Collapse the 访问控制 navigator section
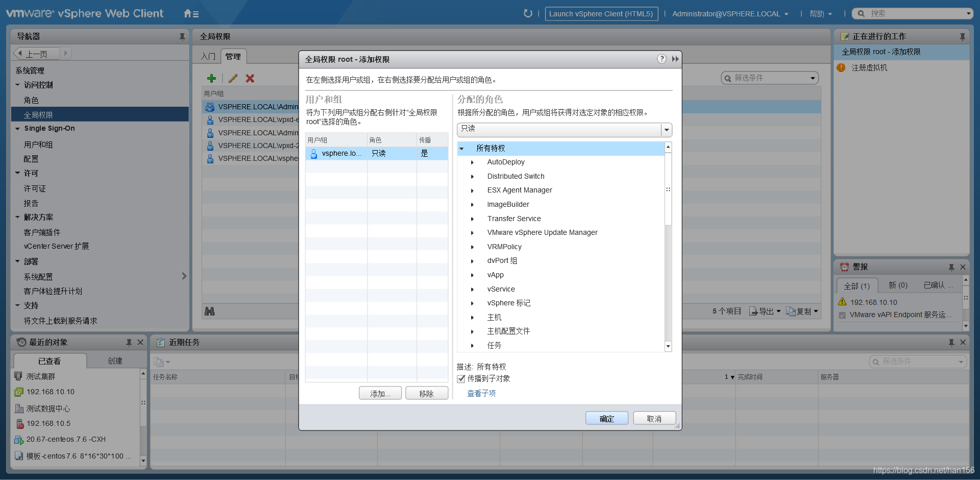The width and height of the screenshot is (980, 480). point(17,85)
